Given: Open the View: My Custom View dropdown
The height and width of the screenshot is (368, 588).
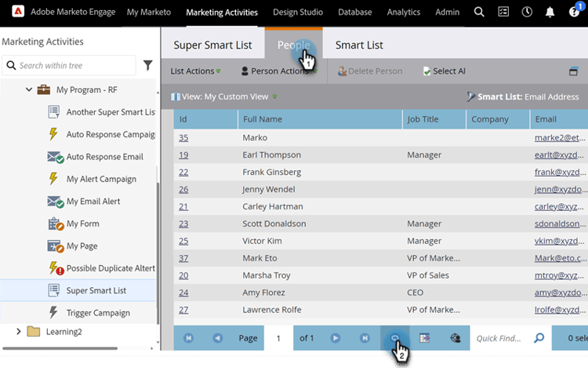Looking at the screenshot, I should [x=224, y=97].
